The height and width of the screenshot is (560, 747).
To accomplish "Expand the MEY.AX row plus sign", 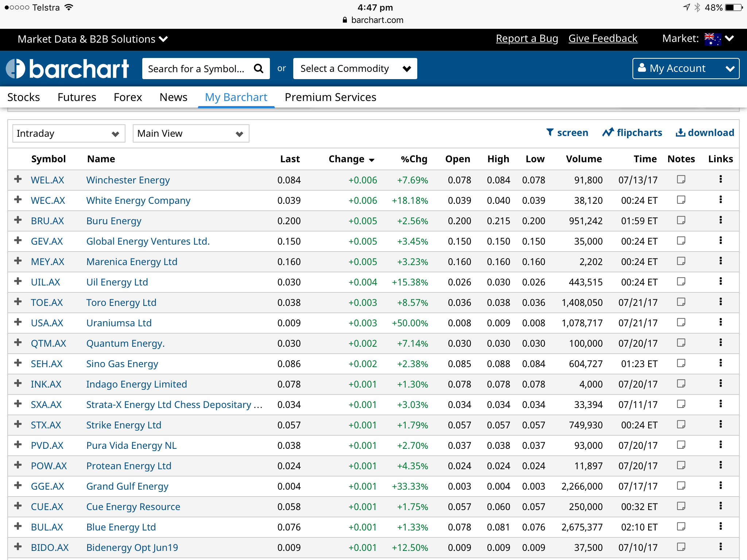I will (18, 261).
